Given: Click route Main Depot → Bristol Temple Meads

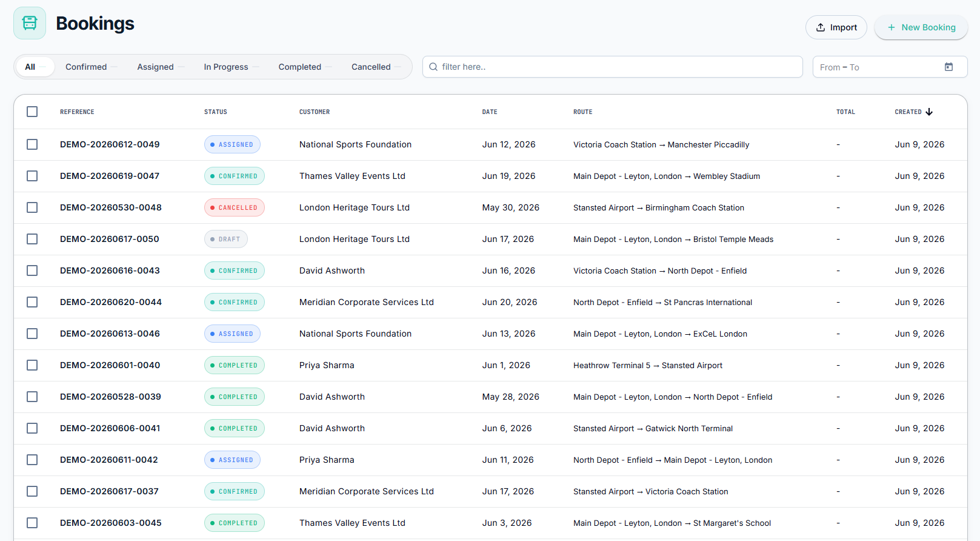Looking at the screenshot, I should click(673, 239).
